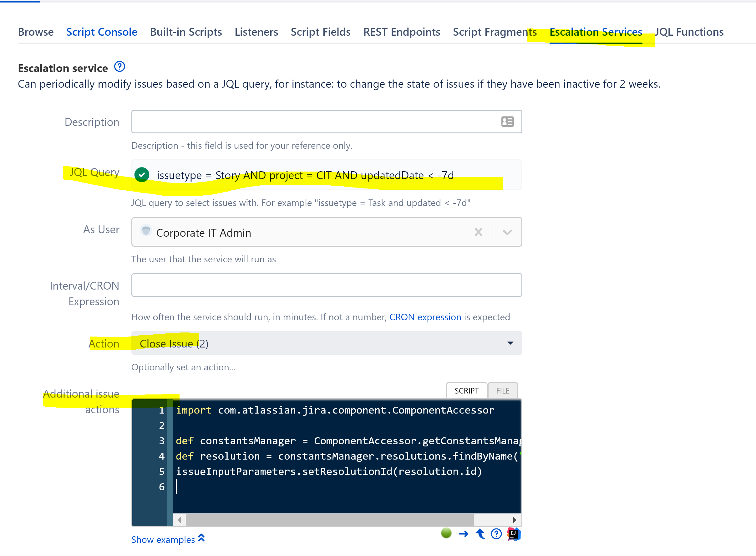Expand the As User dropdown chevron
756x556 pixels.
(507, 232)
